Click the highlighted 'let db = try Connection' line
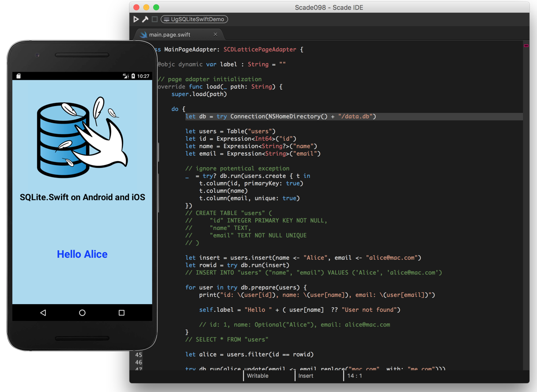The height and width of the screenshot is (392, 537). tap(281, 117)
